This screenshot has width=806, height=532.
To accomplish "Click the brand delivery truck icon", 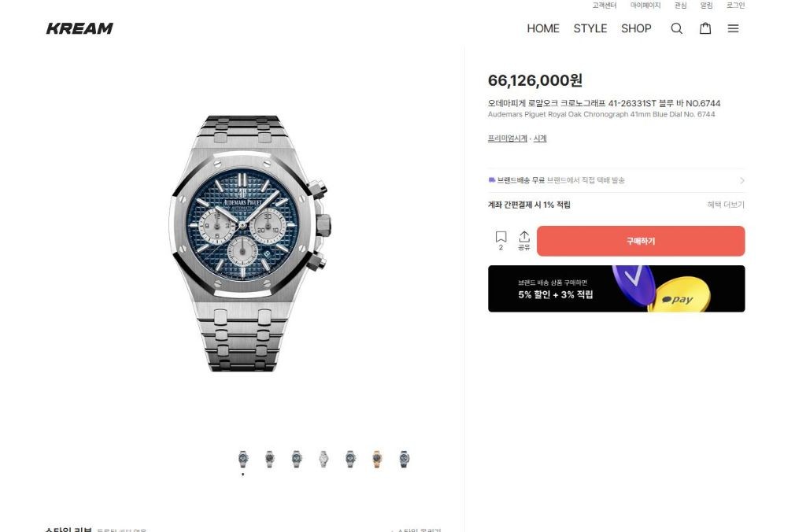I will click(491, 180).
